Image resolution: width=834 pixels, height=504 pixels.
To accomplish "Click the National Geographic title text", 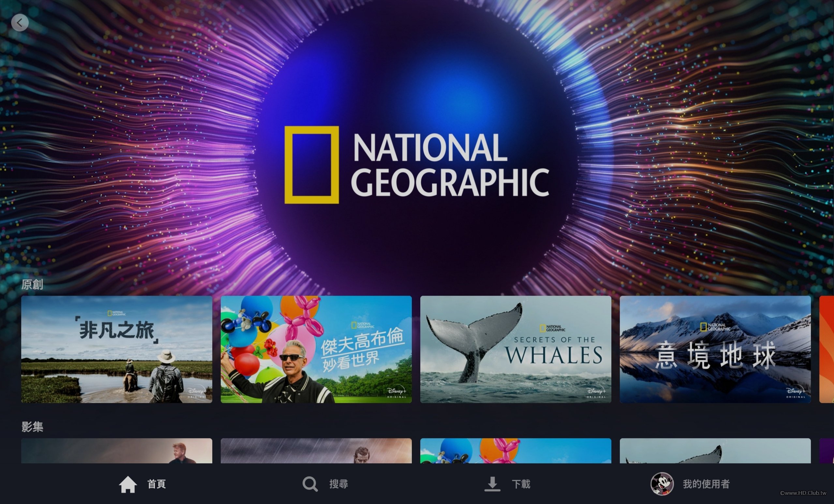I will (450, 165).
